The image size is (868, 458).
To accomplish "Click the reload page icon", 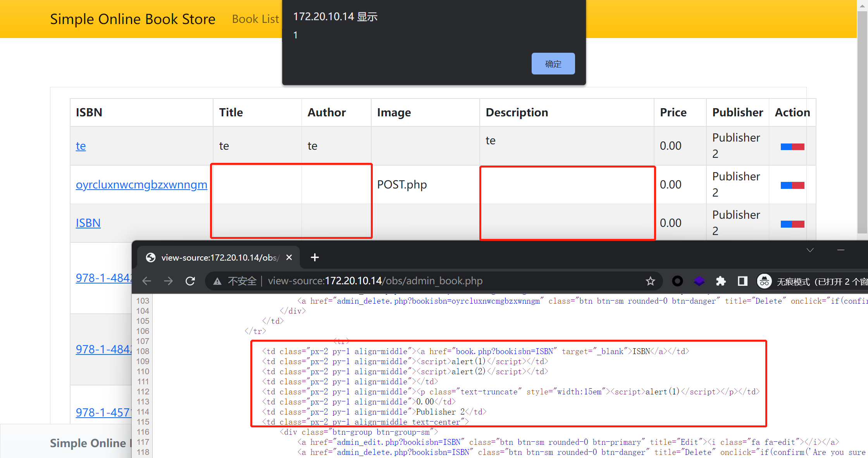I will 190,281.
